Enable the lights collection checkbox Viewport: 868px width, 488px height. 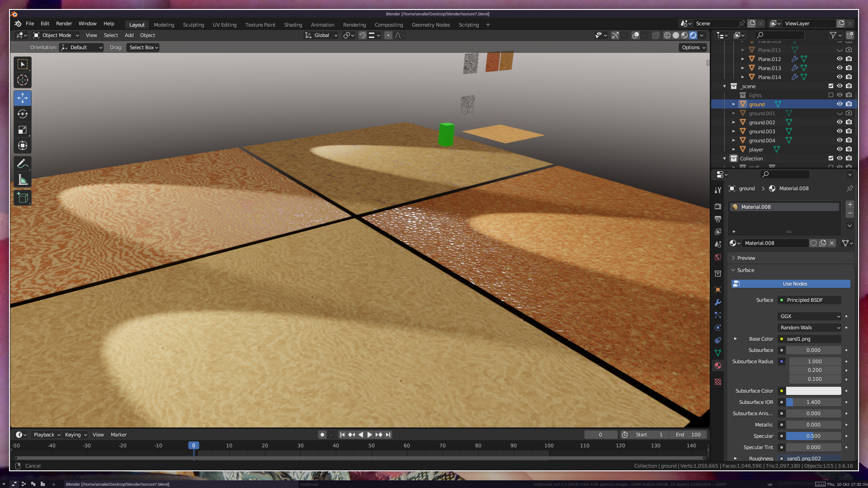[831, 95]
